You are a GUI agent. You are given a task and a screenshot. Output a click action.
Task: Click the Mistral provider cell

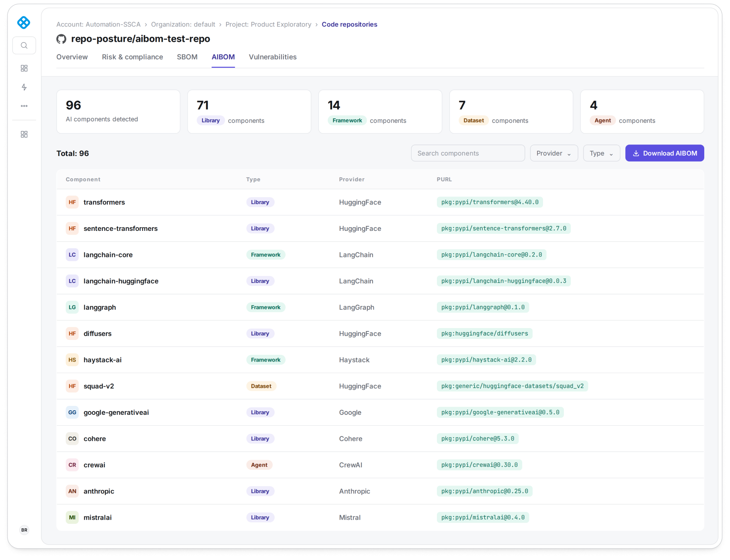[x=350, y=518]
